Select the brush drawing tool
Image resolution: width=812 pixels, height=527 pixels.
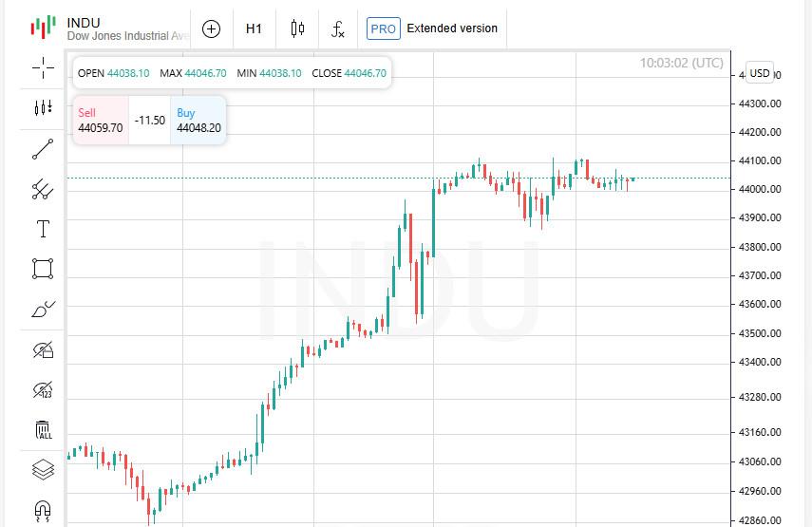click(x=43, y=309)
